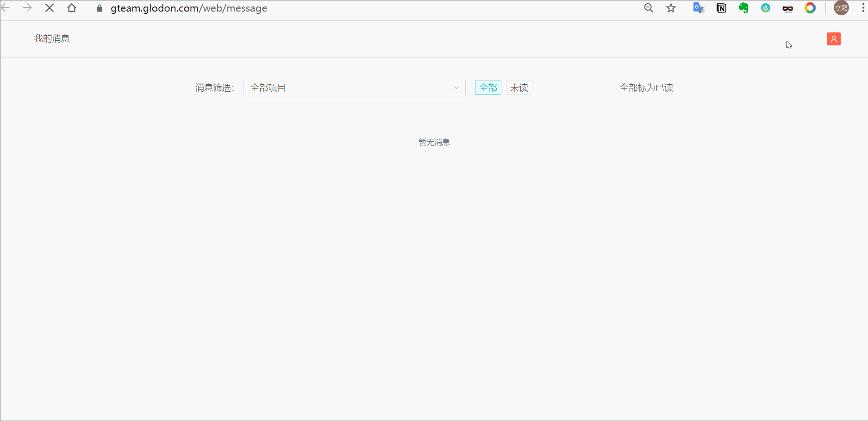The image size is (868, 421).
Task: Click 全部标为已读 mark all read
Action: pos(646,88)
